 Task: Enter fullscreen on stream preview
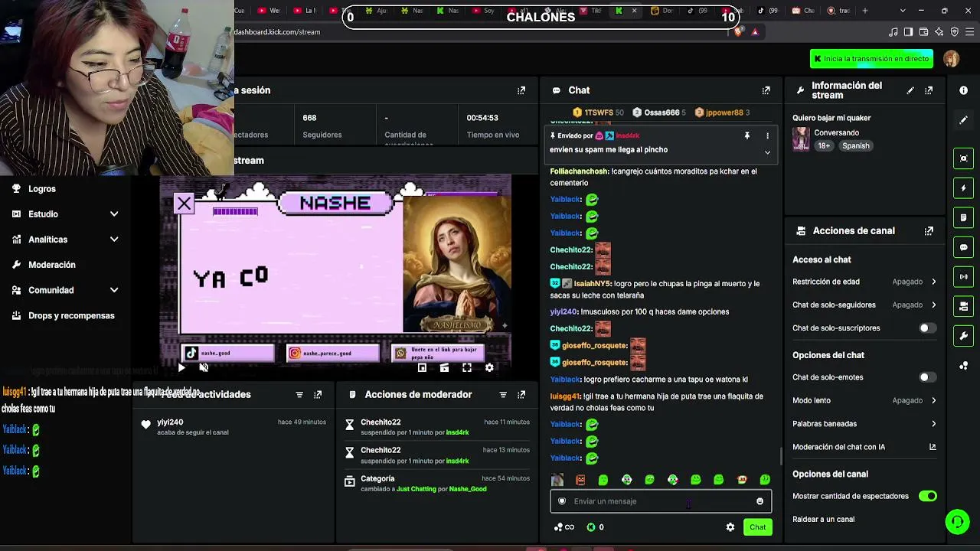[467, 367]
